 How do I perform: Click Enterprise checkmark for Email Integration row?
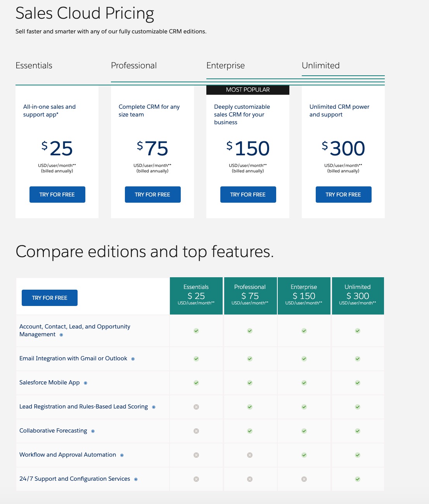click(304, 359)
